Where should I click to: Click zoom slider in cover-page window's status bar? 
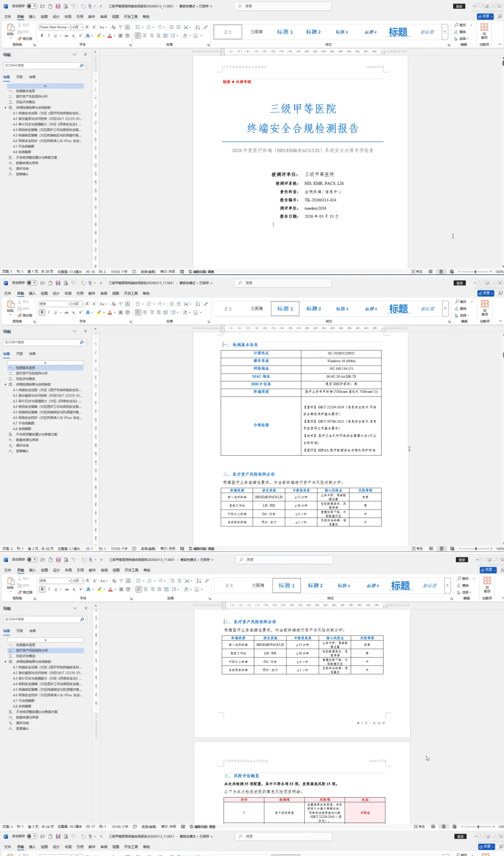pyautogui.click(x=475, y=272)
